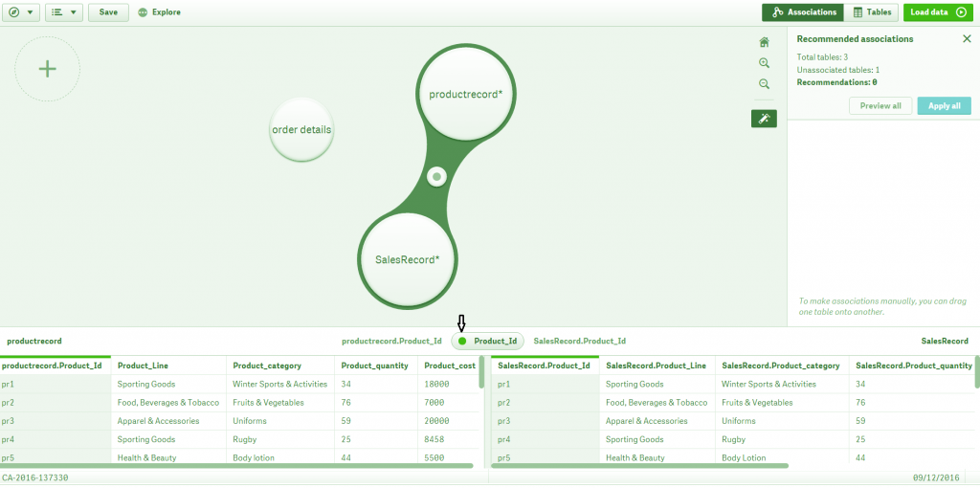Screen dimensions: 980x488
Task: Close the Recommended associations panel
Action: tap(967, 38)
